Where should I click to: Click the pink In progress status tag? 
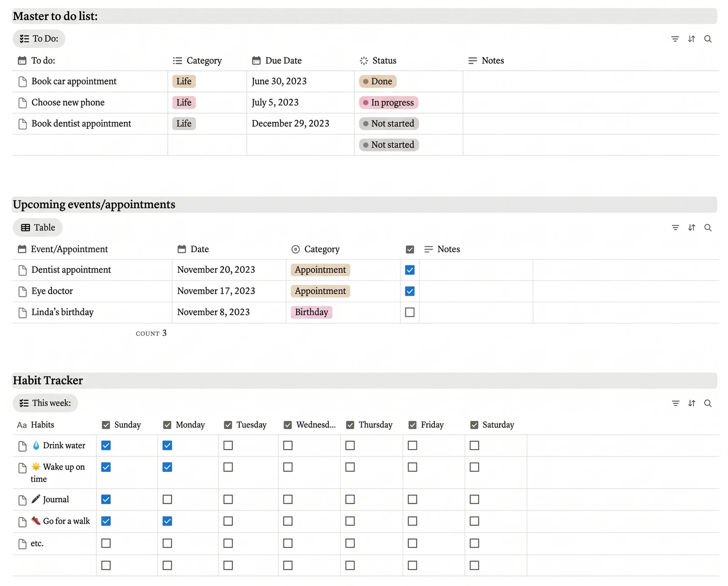click(389, 103)
